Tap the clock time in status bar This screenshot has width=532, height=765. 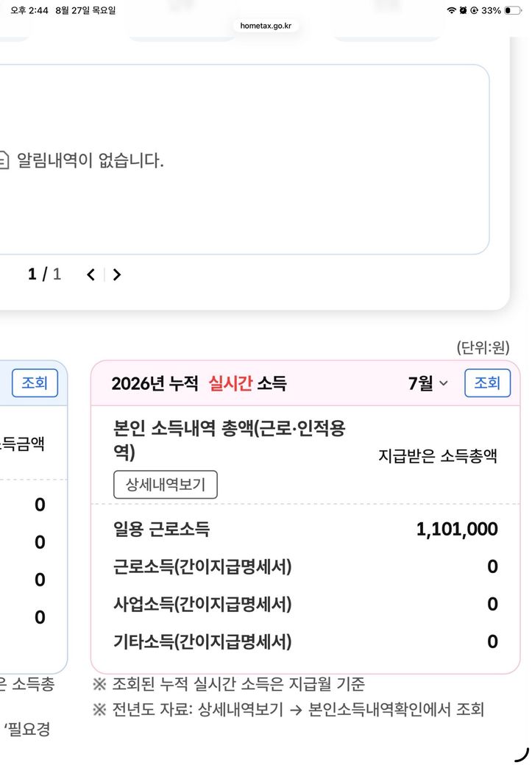[x=29, y=10]
